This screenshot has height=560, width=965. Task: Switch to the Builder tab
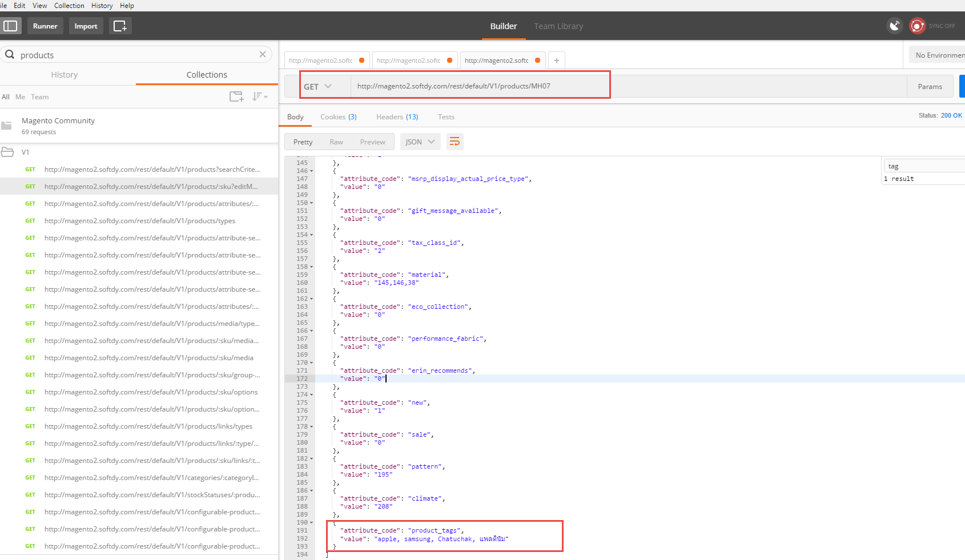pyautogui.click(x=504, y=26)
